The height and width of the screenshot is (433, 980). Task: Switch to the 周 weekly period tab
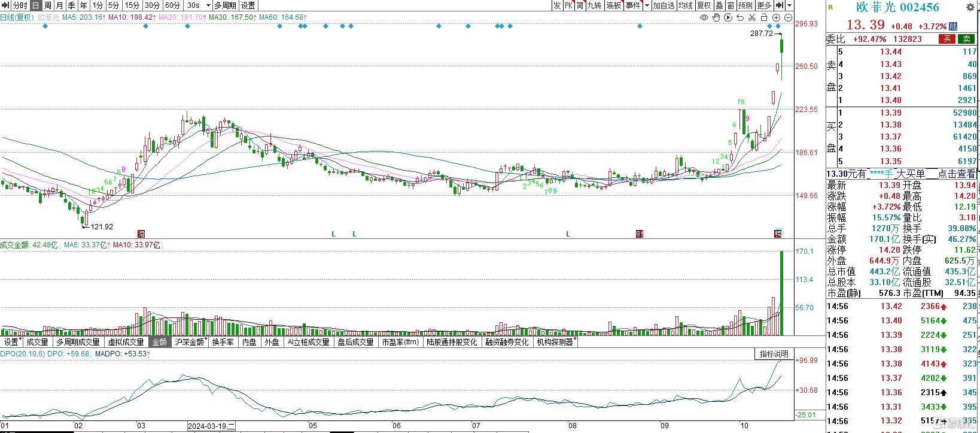(47, 5)
